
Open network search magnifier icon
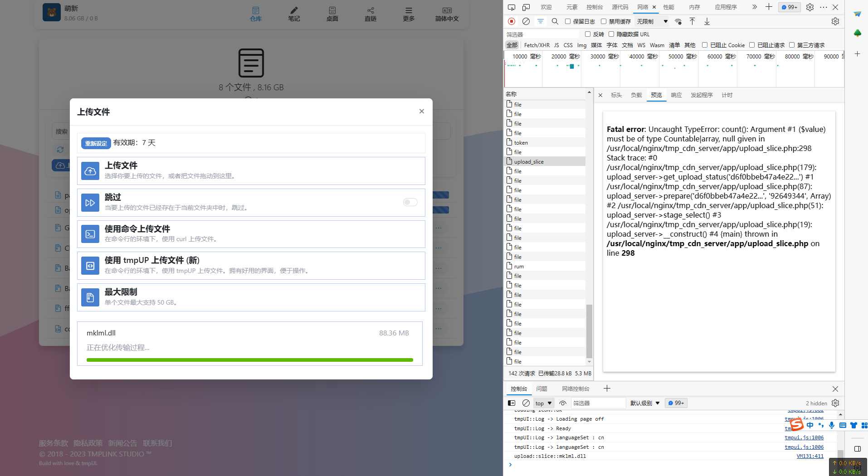click(x=555, y=21)
